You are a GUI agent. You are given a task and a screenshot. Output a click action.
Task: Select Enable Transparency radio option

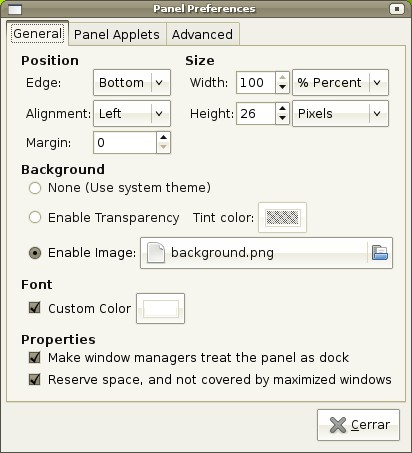[x=35, y=218]
